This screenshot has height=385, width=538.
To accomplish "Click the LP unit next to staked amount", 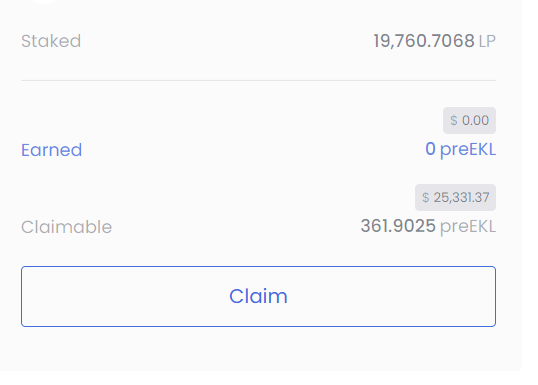I will 487,42.
